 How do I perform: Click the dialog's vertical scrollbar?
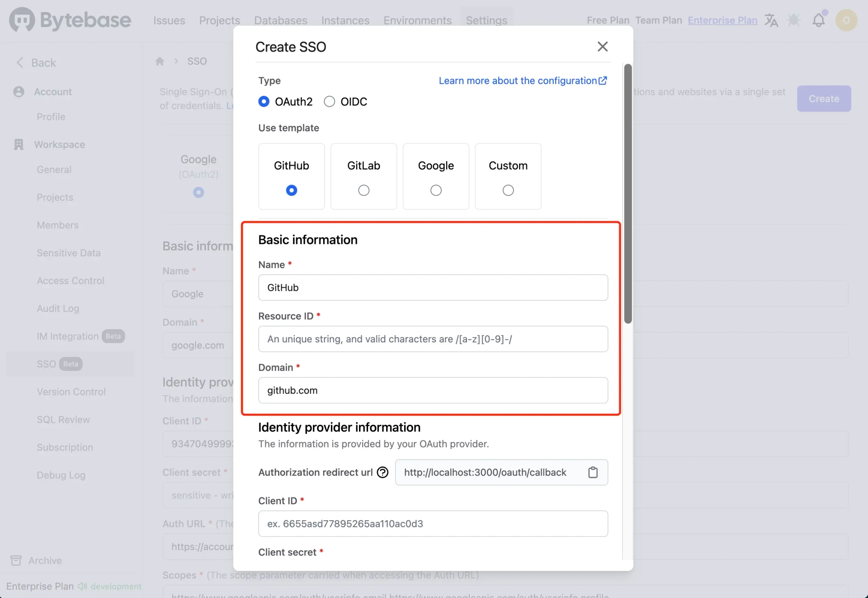627,194
